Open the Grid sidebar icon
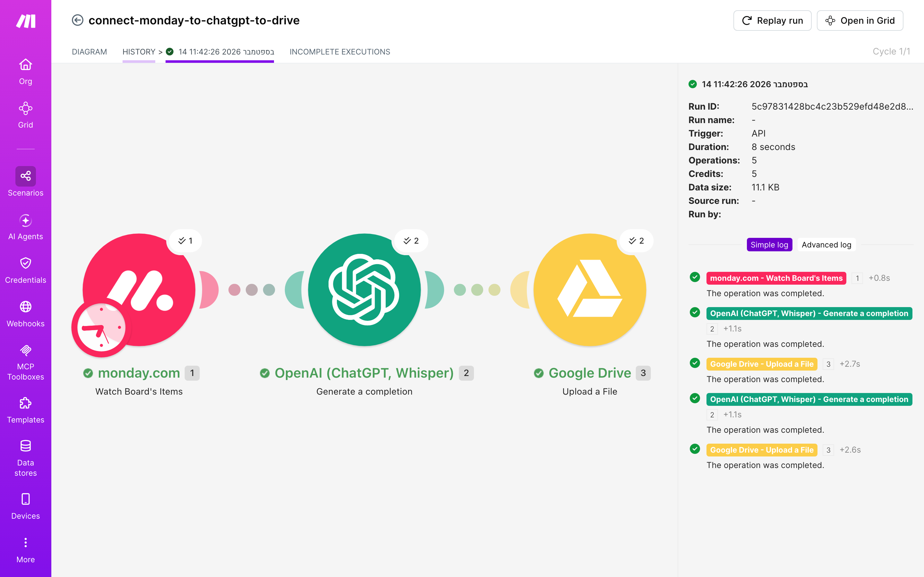The height and width of the screenshot is (577, 924). pos(26,108)
